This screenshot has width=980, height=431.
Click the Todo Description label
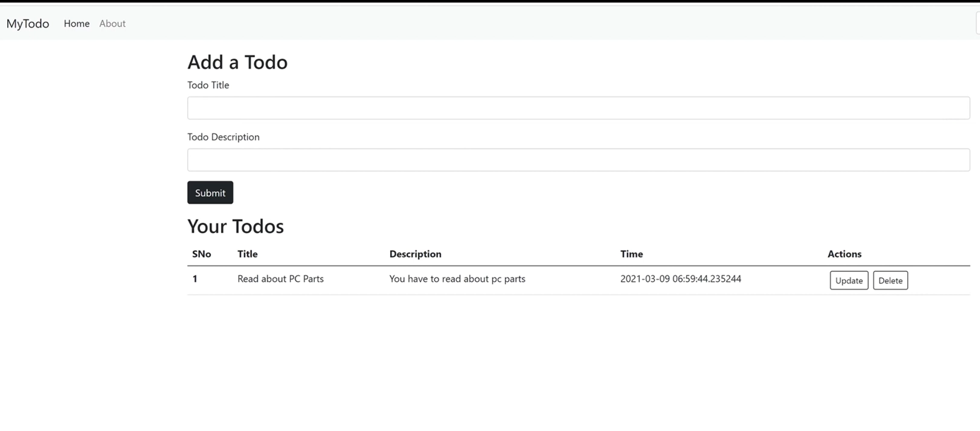224,137
